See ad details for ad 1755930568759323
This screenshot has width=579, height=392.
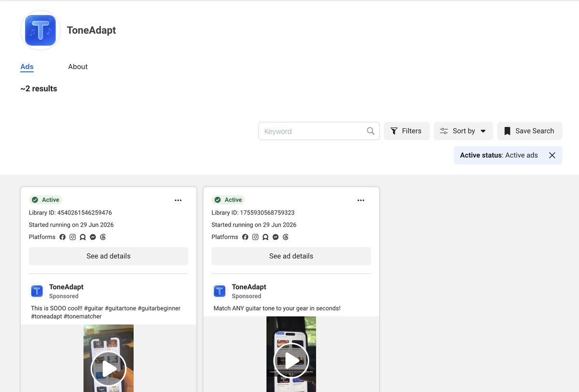click(x=291, y=256)
